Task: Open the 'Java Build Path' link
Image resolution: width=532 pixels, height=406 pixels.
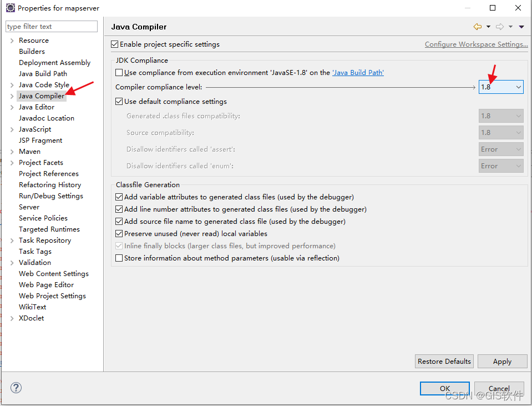Action: coord(358,72)
